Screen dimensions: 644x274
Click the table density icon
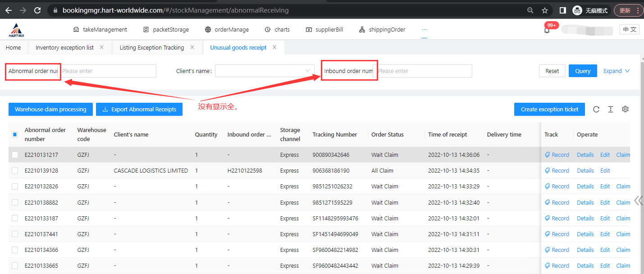tap(611, 109)
